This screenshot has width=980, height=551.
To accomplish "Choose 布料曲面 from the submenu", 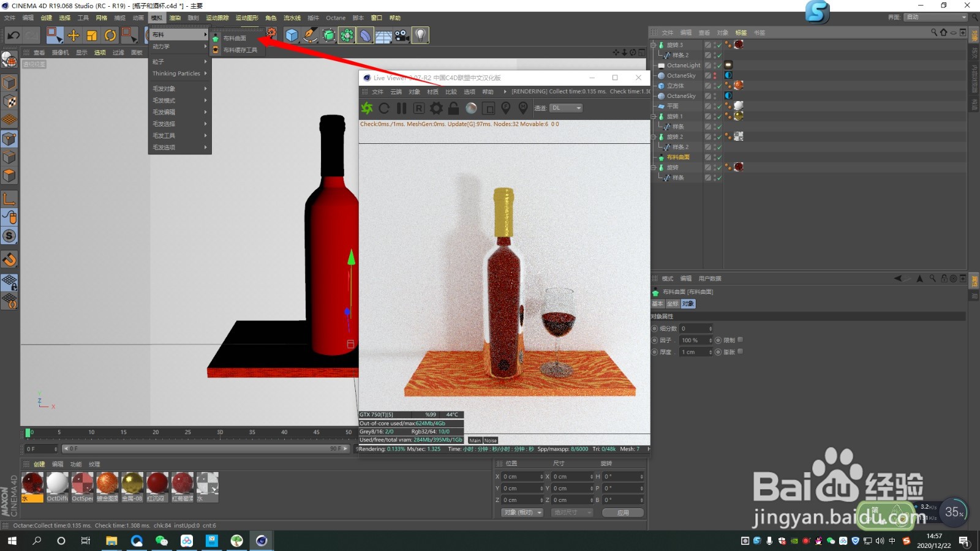I will [x=238, y=39].
